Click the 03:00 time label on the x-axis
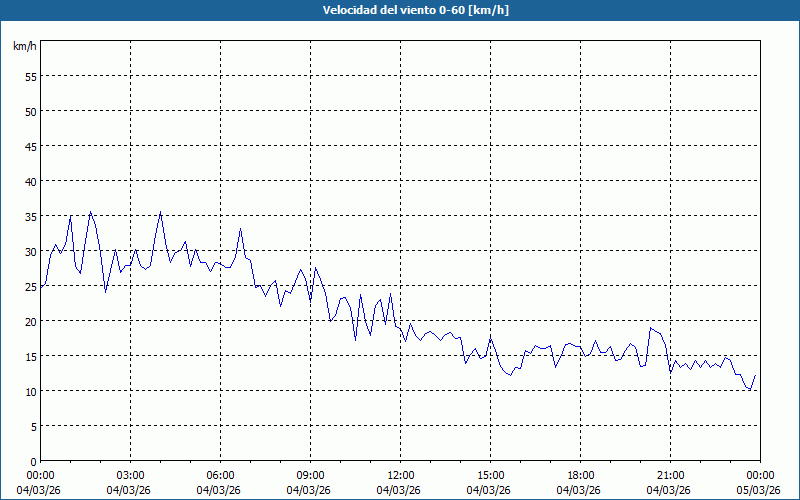 coord(130,475)
